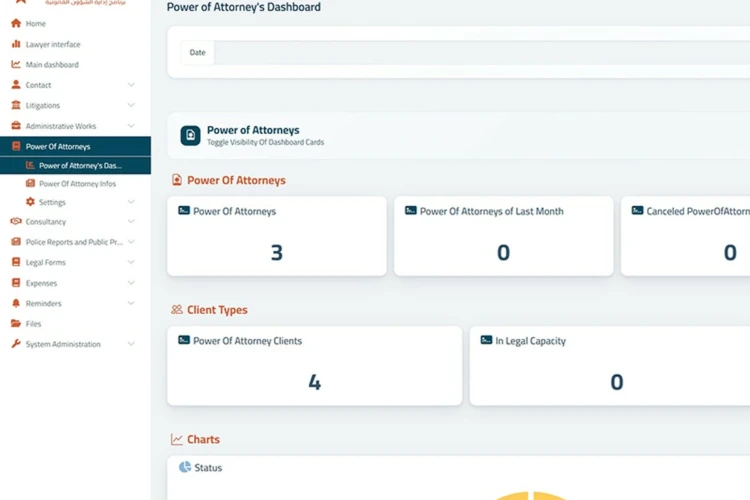Expand the Legal Forms chevron
The image size is (750, 500).
[x=131, y=262]
